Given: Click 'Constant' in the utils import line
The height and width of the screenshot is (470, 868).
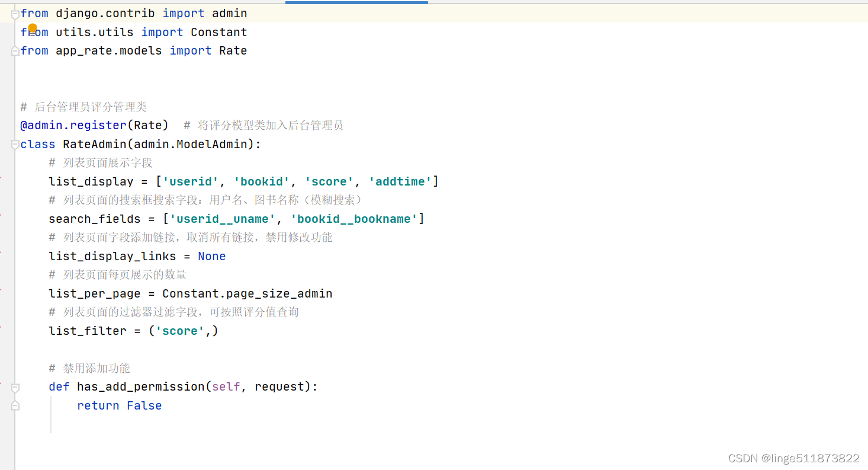Looking at the screenshot, I should [x=218, y=32].
